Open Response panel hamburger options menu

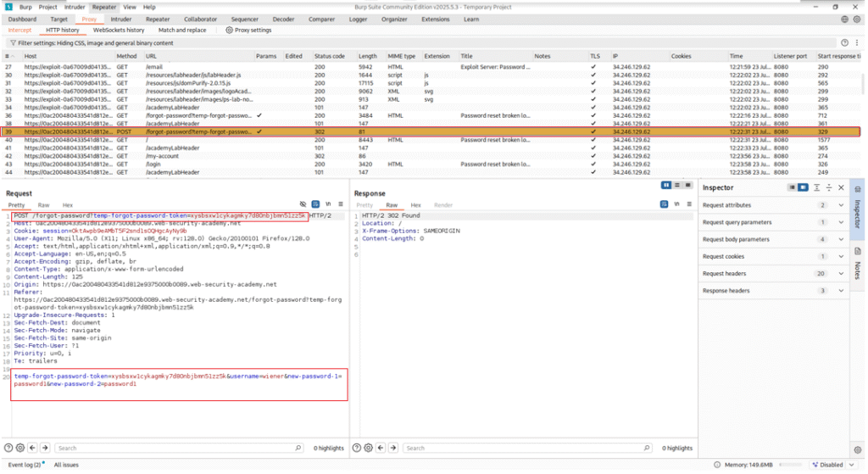pyautogui.click(x=689, y=204)
